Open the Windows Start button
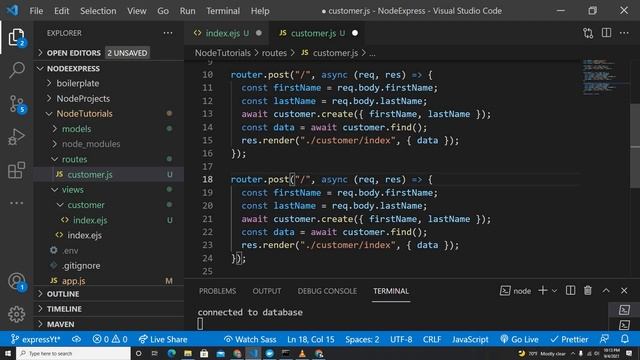The image size is (640, 360). click(8, 353)
